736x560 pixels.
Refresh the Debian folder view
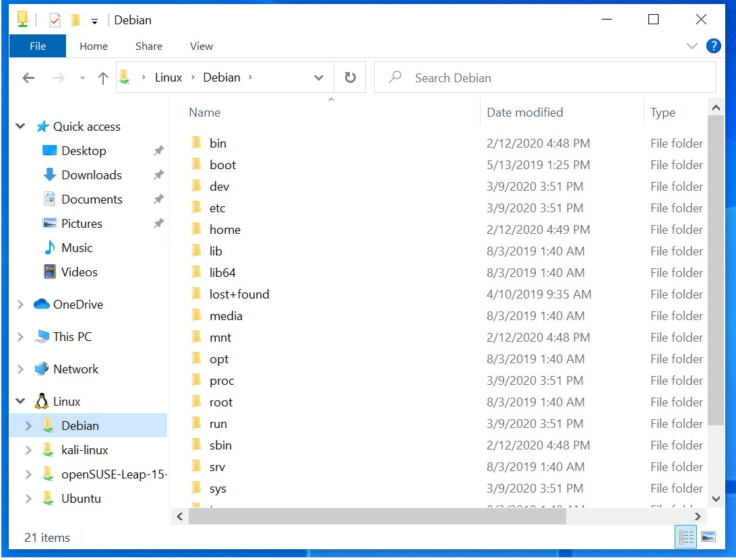(x=350, y=77)
